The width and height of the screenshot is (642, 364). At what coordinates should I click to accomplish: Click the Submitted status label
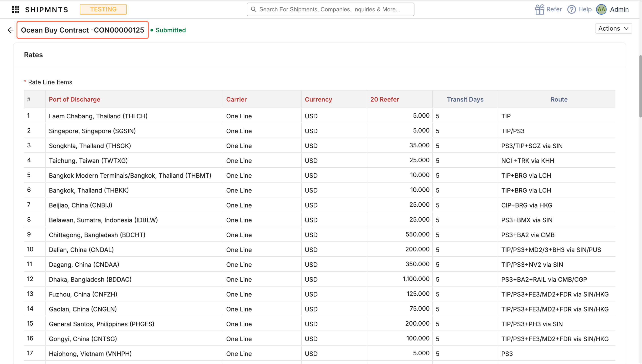tap(171, 30)
